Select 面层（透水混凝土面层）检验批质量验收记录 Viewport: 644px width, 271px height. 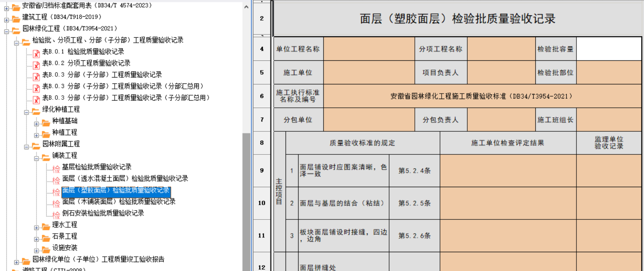click(x=125, y=178)
